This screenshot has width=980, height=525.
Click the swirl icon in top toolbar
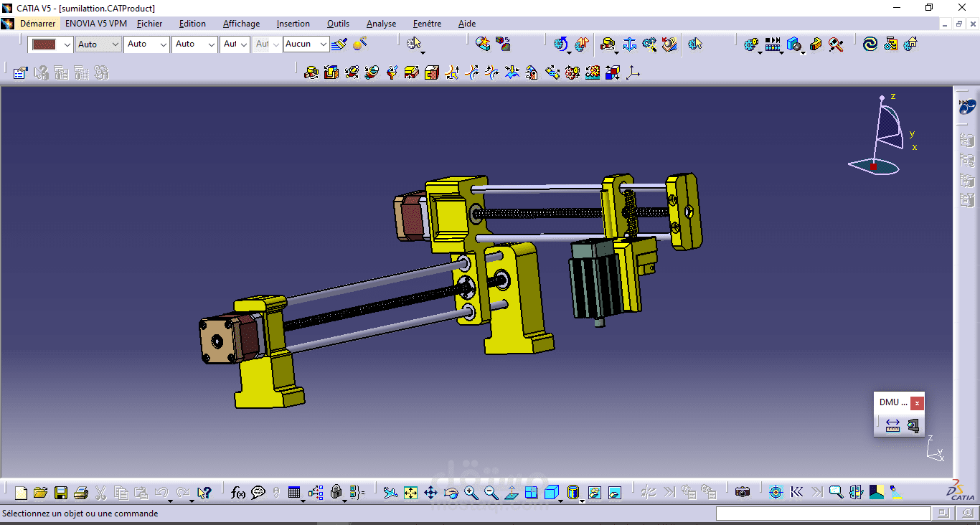click(x=870, y=44)
